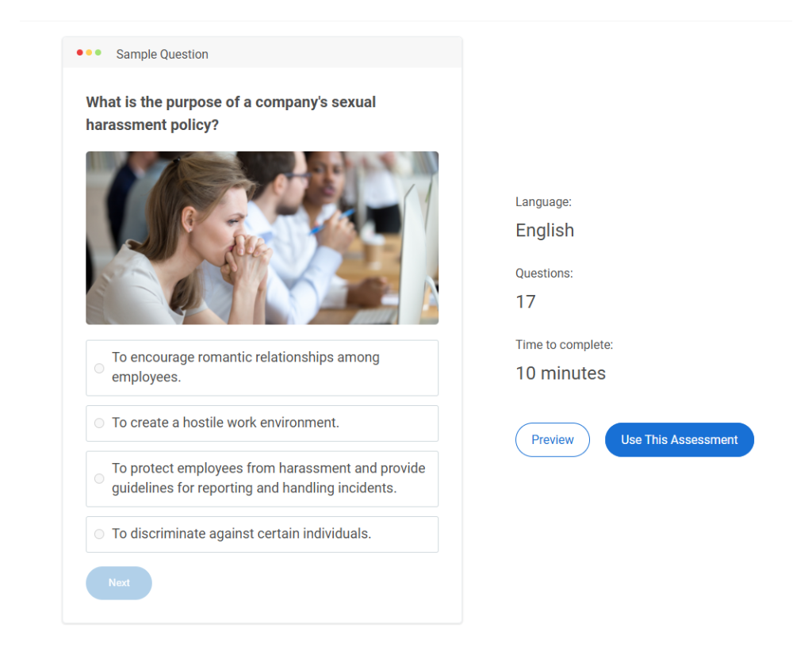
Task: Click the 'Time to complete:' label
Action: [564, 345]
